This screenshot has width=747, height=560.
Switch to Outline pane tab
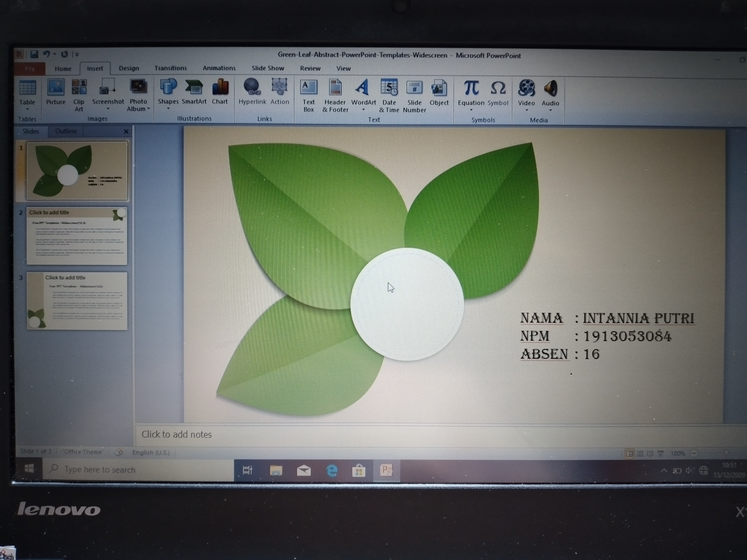coord(66,131)
